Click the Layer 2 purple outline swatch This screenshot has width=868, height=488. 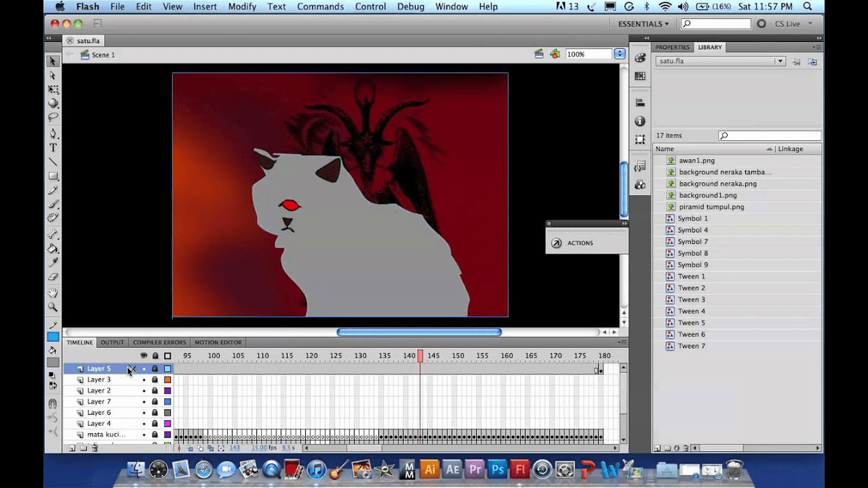click(x=168, y=390)
